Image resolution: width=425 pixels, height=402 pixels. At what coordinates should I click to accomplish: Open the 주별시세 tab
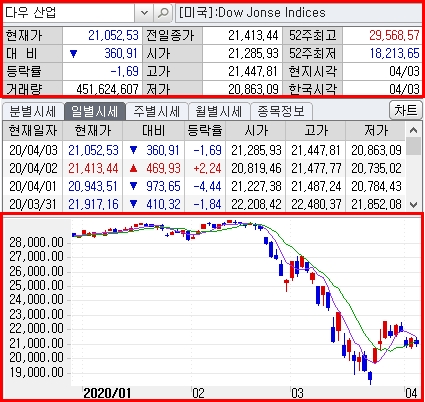(x=157, y=111)
